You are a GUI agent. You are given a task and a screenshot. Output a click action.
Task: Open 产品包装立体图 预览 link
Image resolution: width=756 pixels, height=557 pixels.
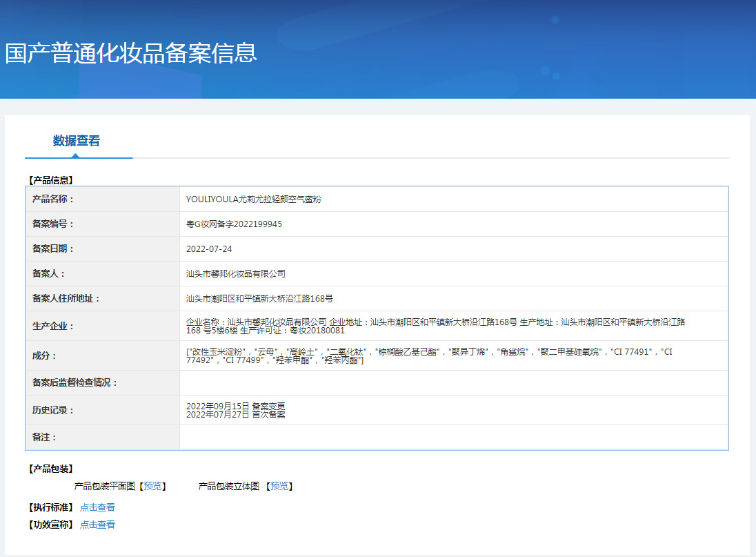279,486
